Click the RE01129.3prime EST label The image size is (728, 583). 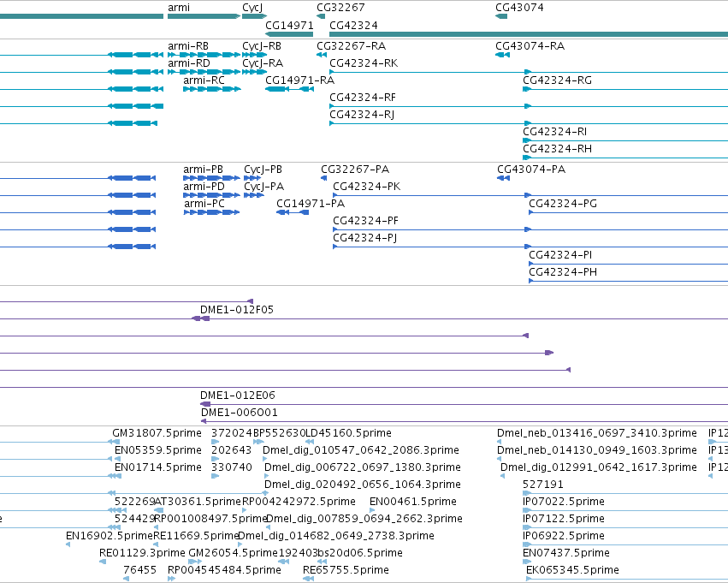(142, 554)
